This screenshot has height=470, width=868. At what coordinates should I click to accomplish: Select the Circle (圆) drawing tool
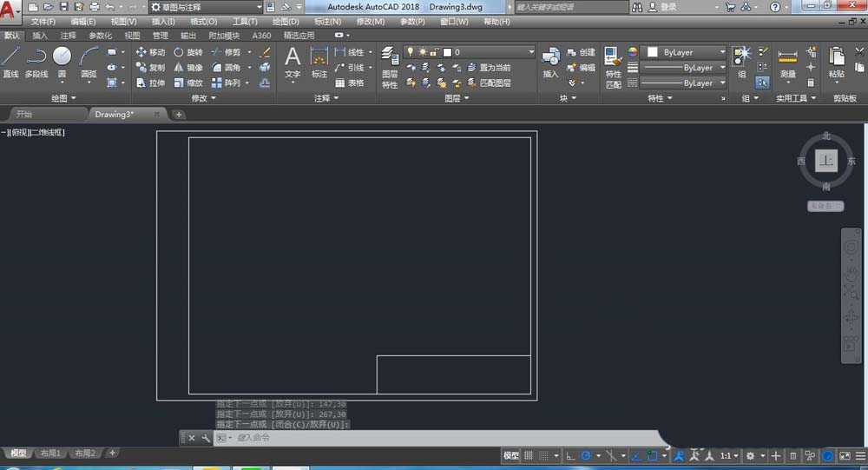point(62,61)
